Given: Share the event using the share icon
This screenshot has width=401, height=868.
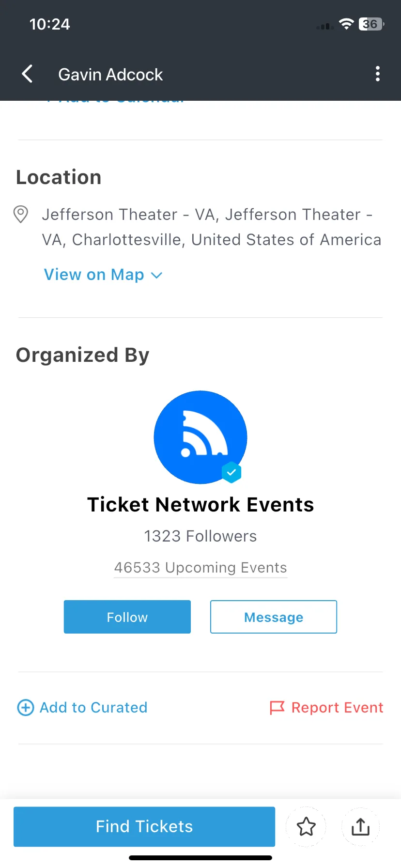Looking at the screenshot, I should click(x=360, y=827).
